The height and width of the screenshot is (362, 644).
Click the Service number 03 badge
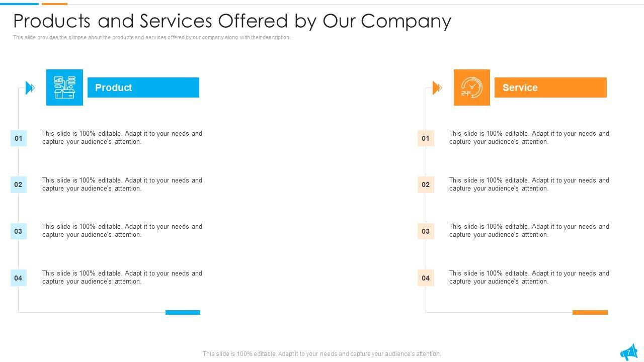pyautogui.click(x=426, y=231)
